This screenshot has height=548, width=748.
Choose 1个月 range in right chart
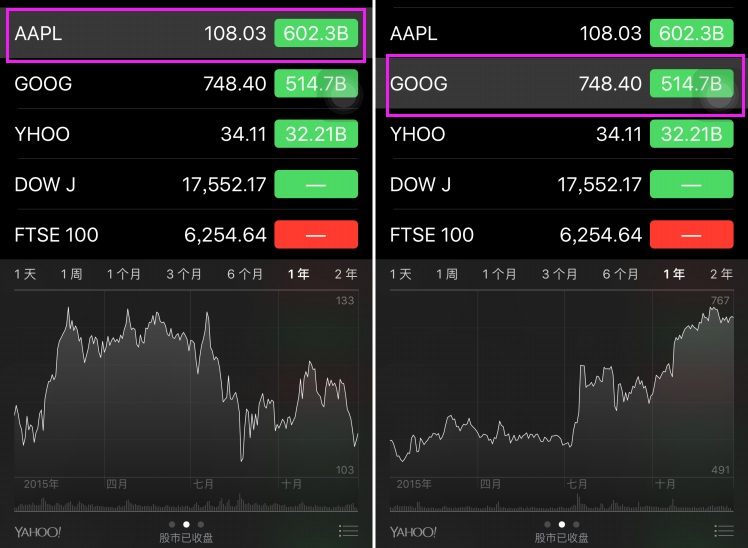[499, 274]
